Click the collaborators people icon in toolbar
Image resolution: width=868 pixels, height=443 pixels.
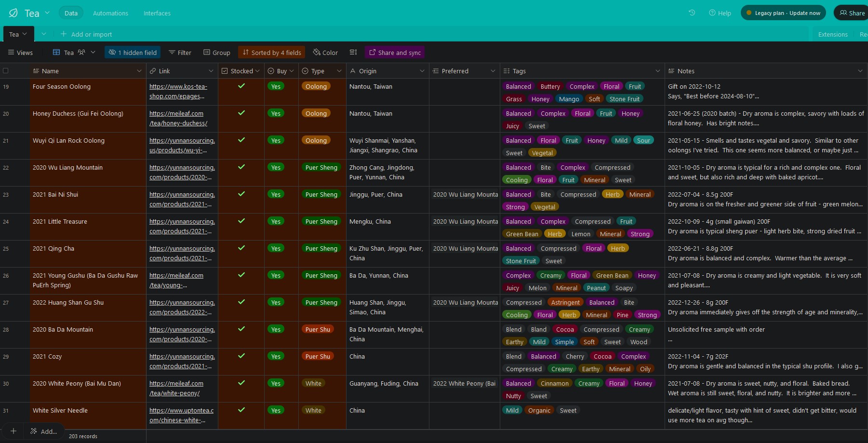pyautogui.click(x=81, y=53)
